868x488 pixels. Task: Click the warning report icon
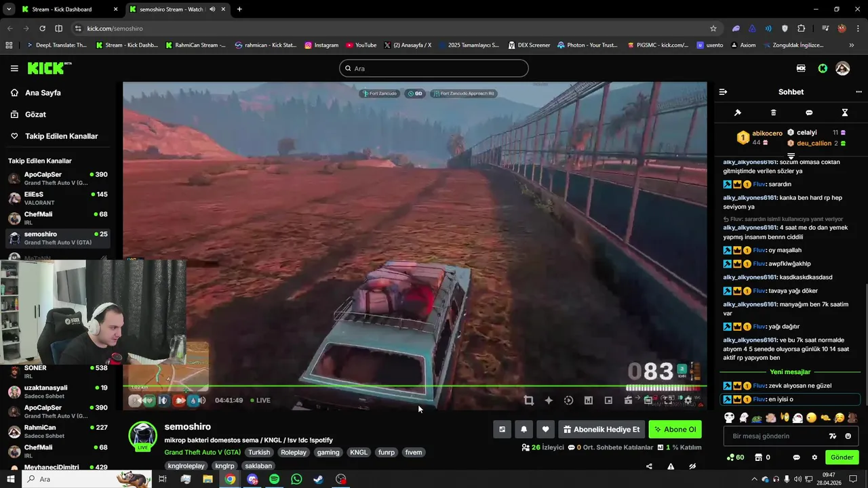click(671, 466)
